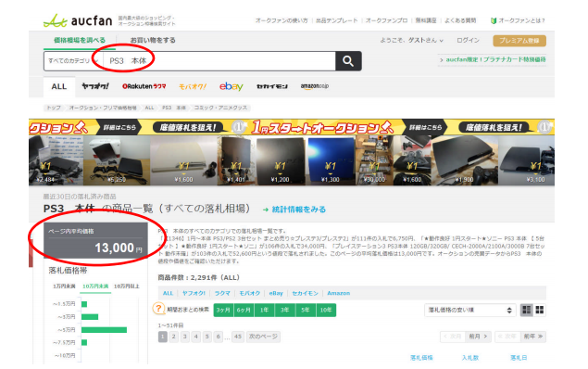This screenshot has height=369, width=588.
Task: Select the Sekaimon logo tab
Action: tap(272, 87)
